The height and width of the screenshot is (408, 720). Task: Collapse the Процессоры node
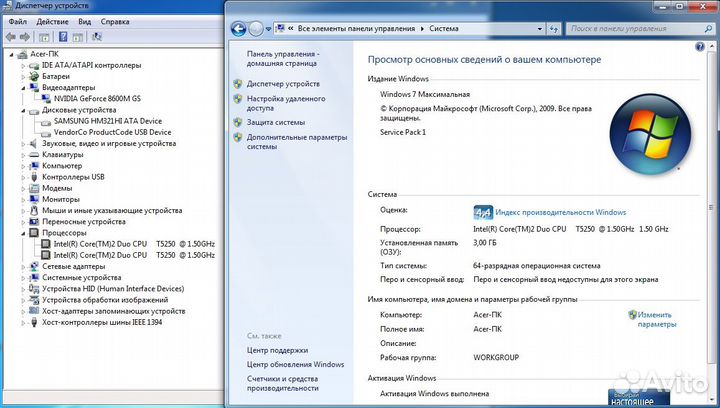click(x=23, y=233)
